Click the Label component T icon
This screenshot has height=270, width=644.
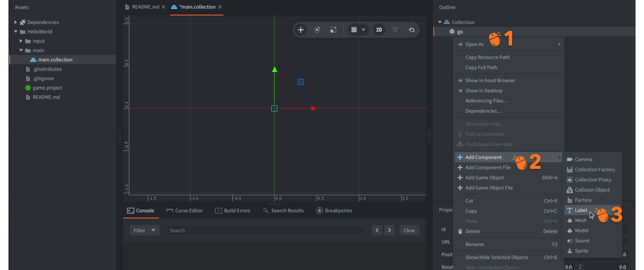570,210
